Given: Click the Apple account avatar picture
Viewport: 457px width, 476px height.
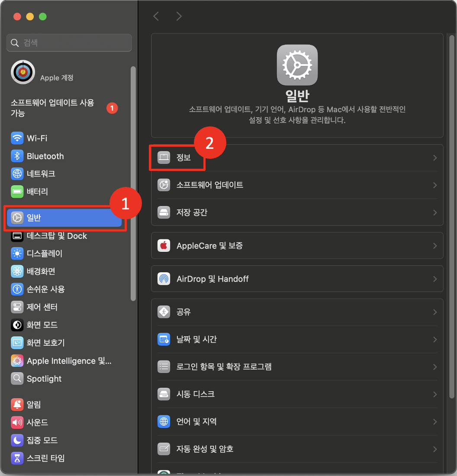Looking at the screenshot, I should [x=23, y=72].
